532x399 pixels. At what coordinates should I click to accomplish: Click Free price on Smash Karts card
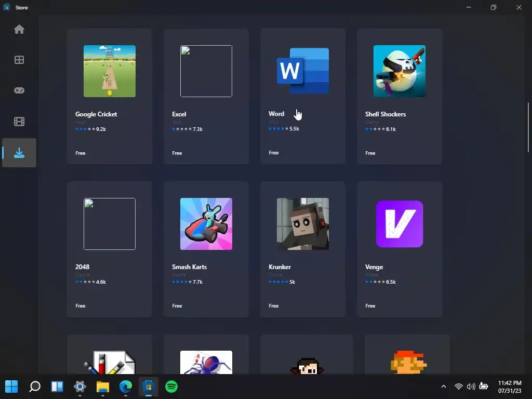177,306
